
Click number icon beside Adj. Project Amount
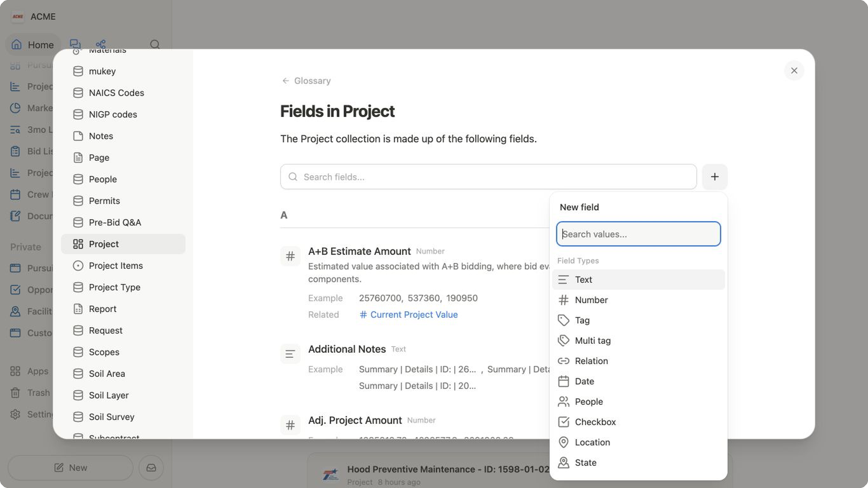(x=290, y=425)
